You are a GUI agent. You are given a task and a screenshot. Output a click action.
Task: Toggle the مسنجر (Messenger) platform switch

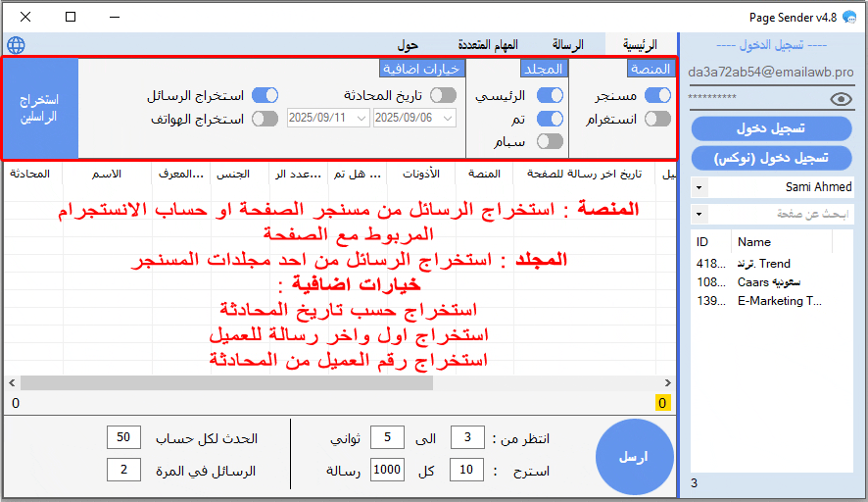point(657,95)
